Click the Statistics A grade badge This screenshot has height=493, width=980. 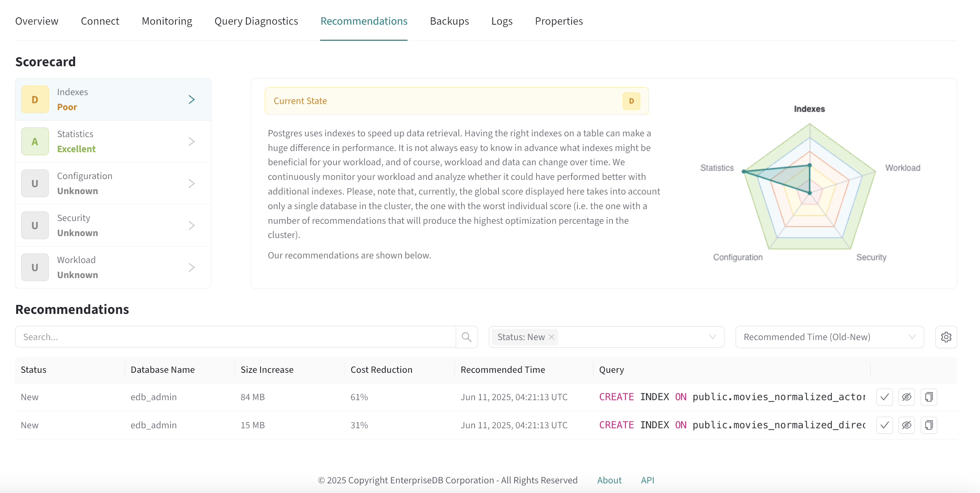[35, 141]
